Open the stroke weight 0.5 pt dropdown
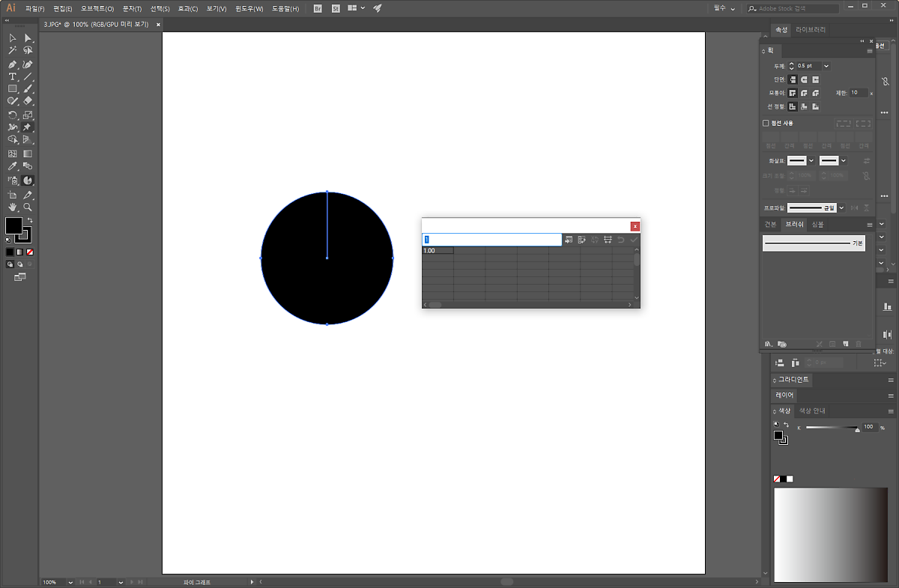The image size is (899, 588). coord(826,66)
